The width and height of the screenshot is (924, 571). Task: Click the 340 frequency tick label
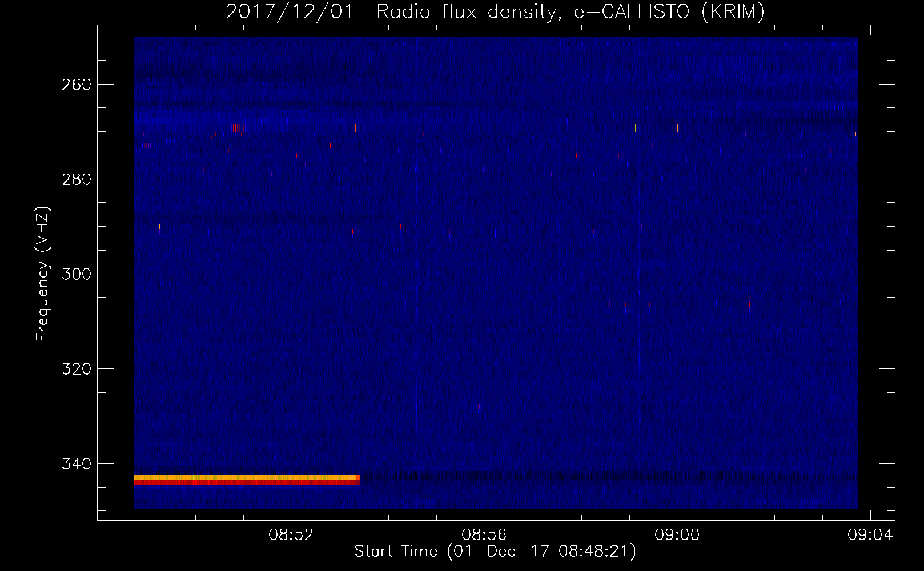76,464
